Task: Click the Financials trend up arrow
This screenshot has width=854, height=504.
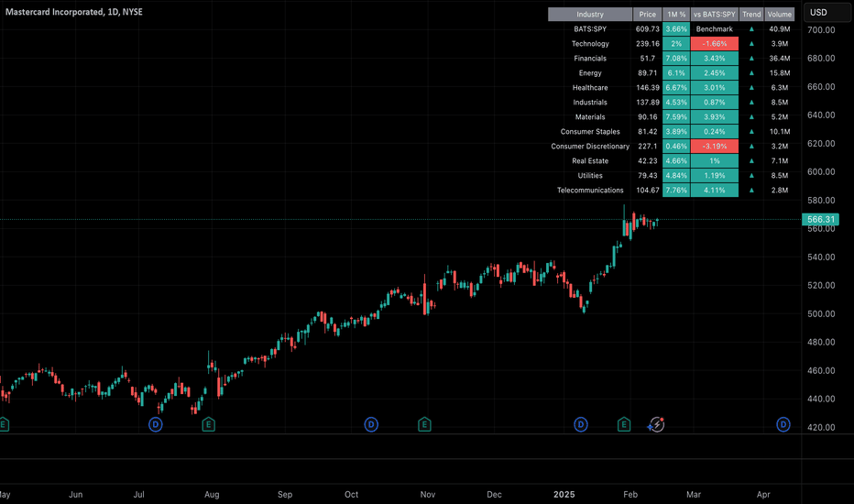Action: coord(751,59)
